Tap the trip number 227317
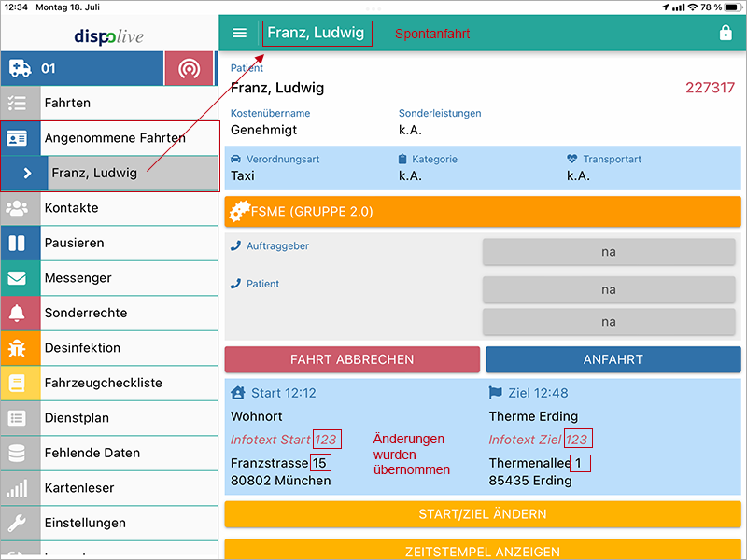Image resolution: width=747 pixels, height=560 pixels. point(710,88)
